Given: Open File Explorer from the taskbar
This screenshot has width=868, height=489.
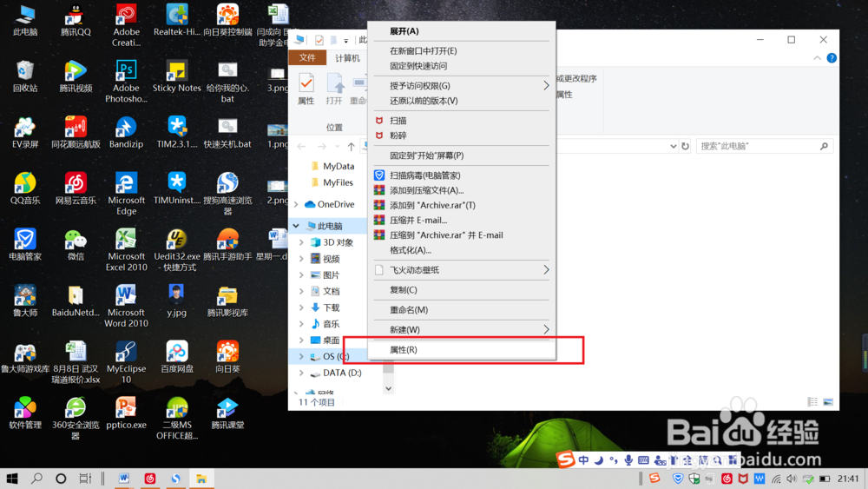Looking at the screenshot, I should coord(201,479).
